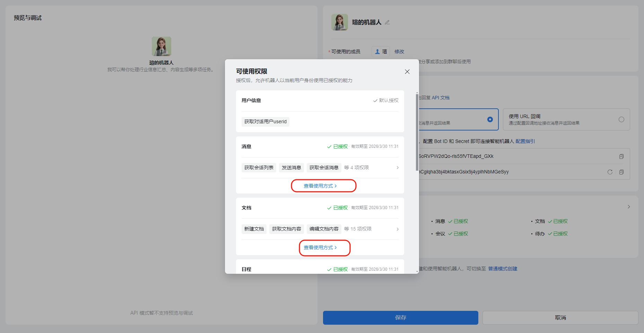Regenerate the Secret with refresh icon
This screenshot has width=644, height=333.
click(610, 172)
